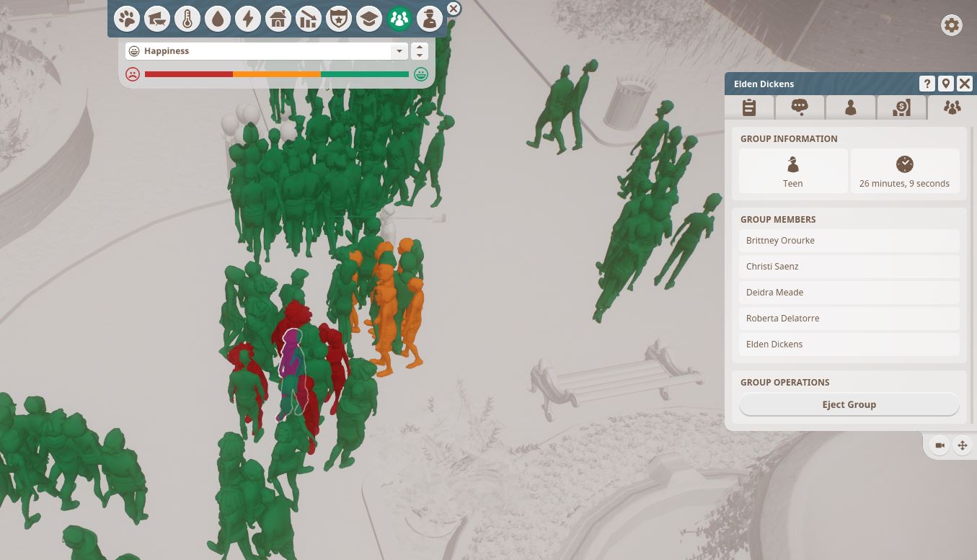Show the house-shaped heat map icon

tap(278, 19)
